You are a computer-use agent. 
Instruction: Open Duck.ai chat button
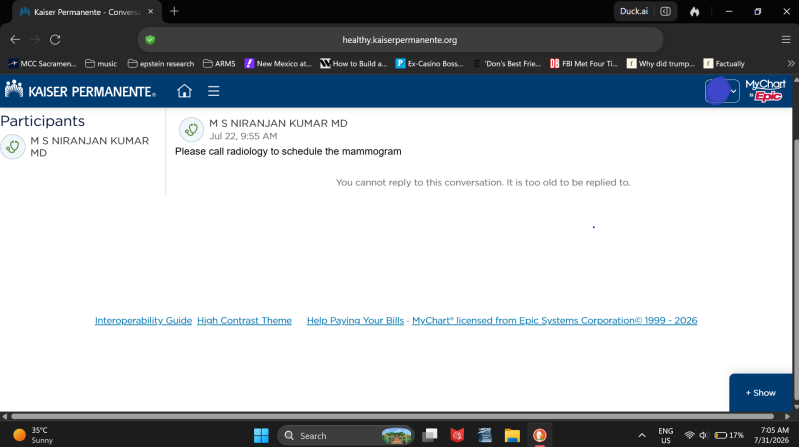coord(634,11)
